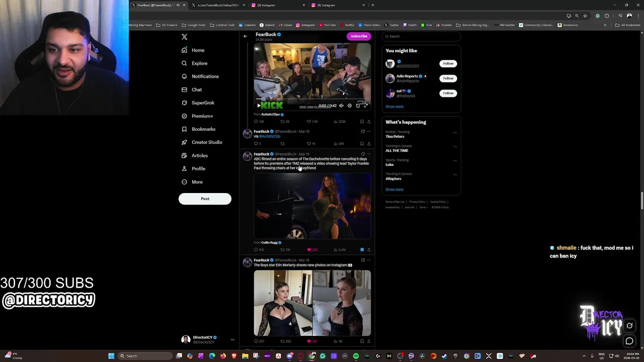The height and width of the screenshot is (362, 644).
Task: Seek the Kick clip video progress bar
Action: [x=312, y=100]
